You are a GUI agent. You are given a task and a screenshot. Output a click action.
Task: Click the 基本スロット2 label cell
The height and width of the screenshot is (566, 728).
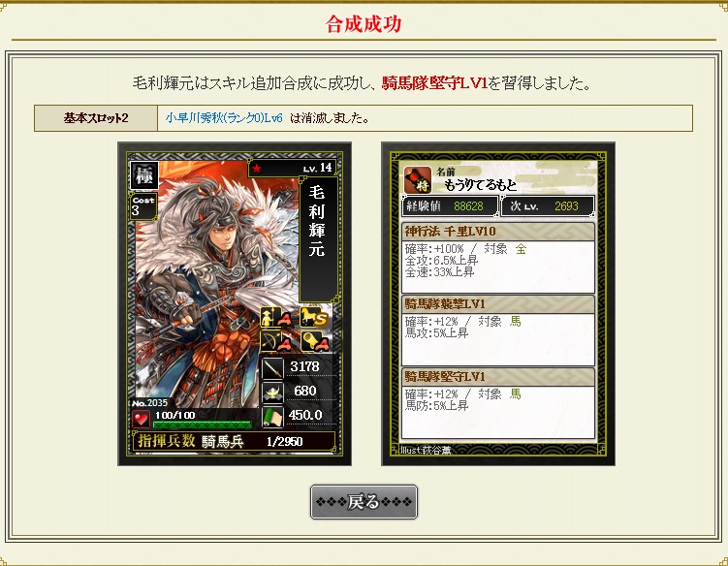pos(96,118)
